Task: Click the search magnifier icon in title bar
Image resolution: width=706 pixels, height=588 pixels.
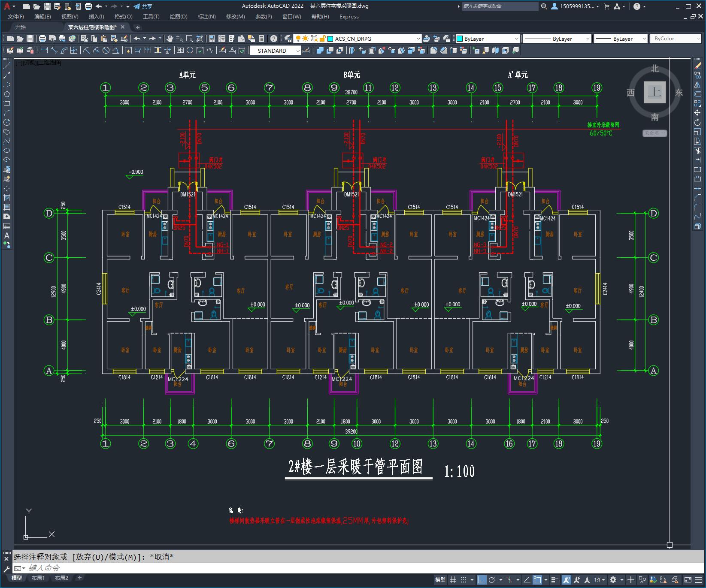Action: (544, 6)
